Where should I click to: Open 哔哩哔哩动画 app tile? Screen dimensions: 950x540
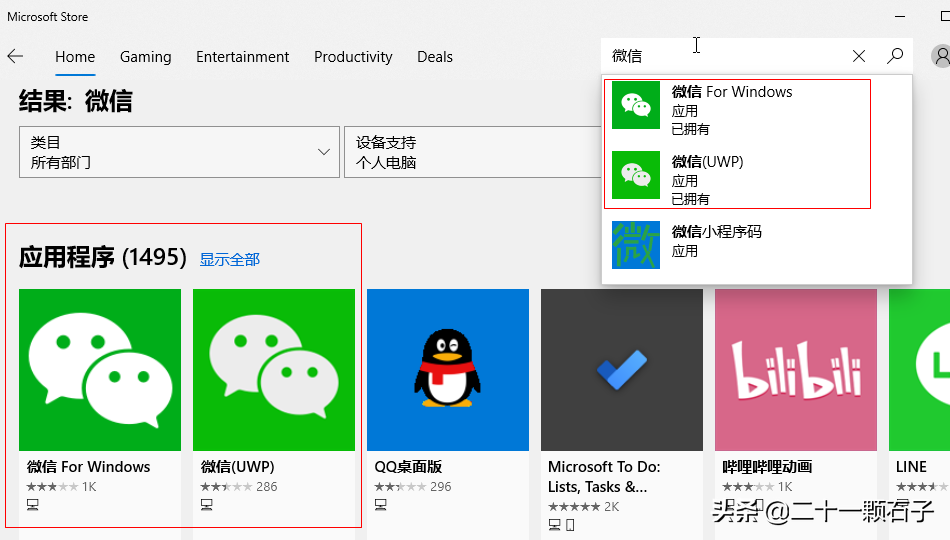796,370
